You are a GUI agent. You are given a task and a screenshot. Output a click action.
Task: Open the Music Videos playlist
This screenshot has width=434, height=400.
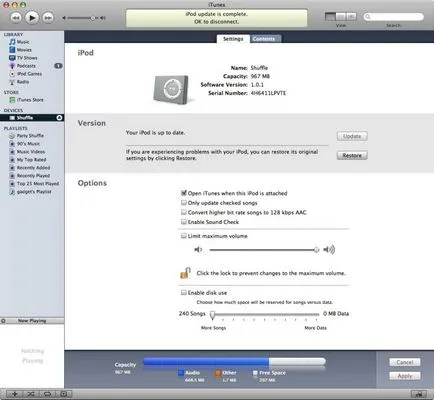pyautogui.click(x=32, y=152)
